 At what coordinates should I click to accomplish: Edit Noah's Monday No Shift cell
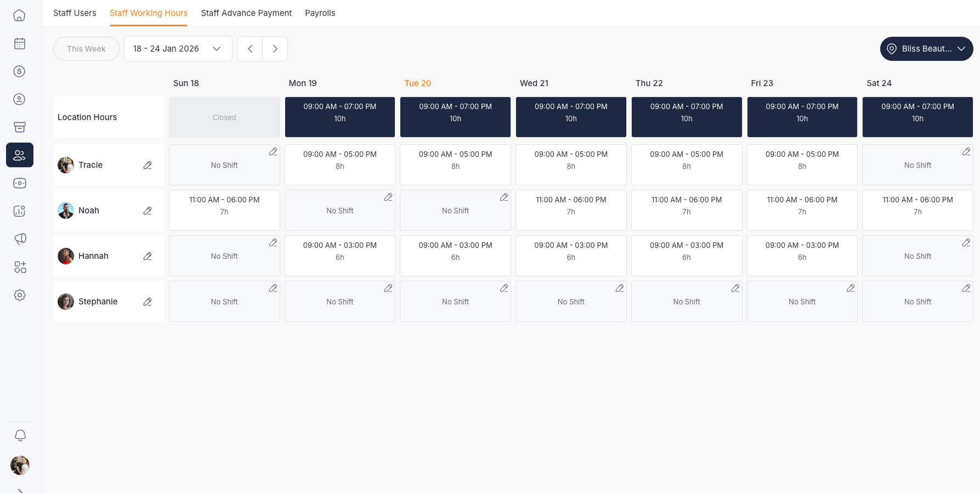388,197
